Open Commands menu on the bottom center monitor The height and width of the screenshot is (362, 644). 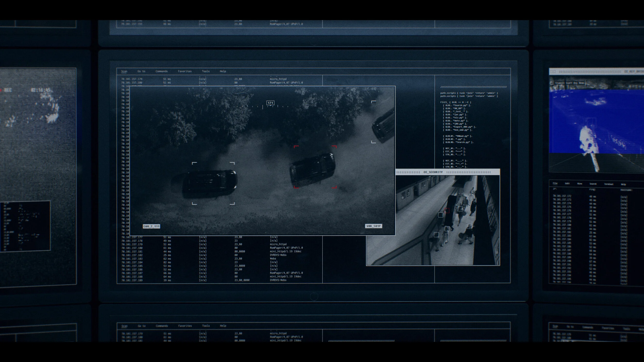(x=162, y=326)
